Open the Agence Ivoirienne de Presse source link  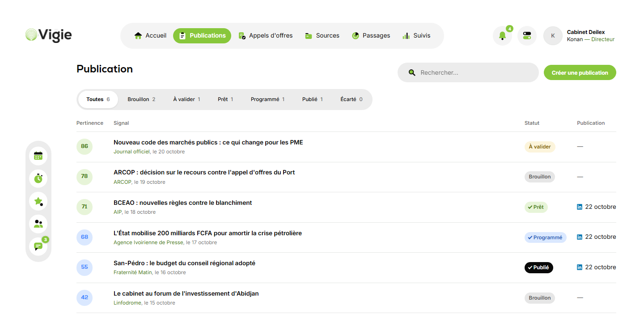(x=148, y=242)
